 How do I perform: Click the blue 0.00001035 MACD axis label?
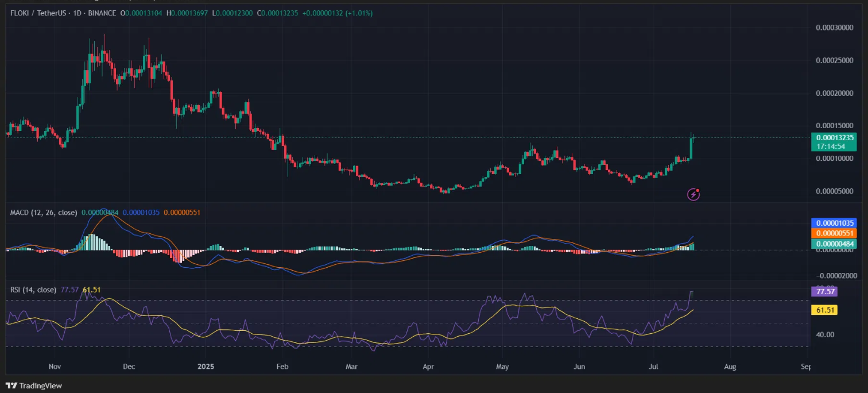point(834,223)
